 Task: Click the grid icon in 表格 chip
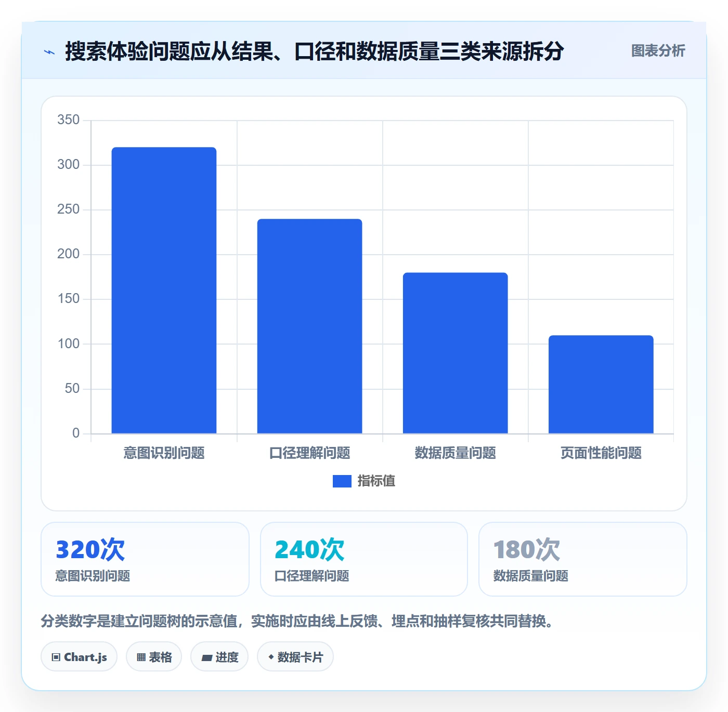tap(141, 657)
